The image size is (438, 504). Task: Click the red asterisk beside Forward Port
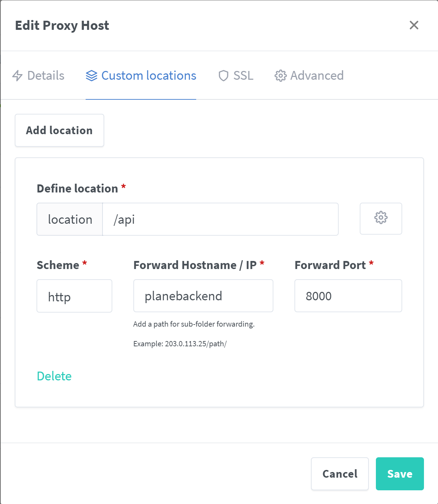tap(372, 264)
